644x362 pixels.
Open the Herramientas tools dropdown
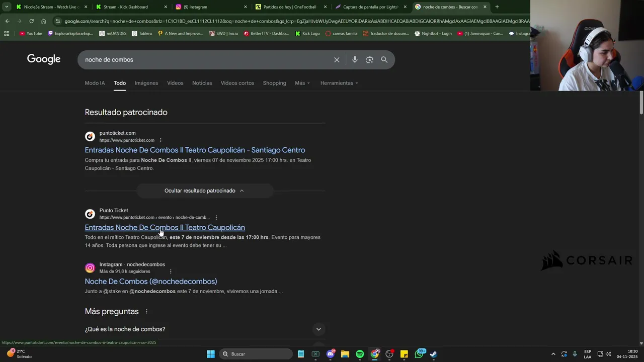[x=339, y=83]
